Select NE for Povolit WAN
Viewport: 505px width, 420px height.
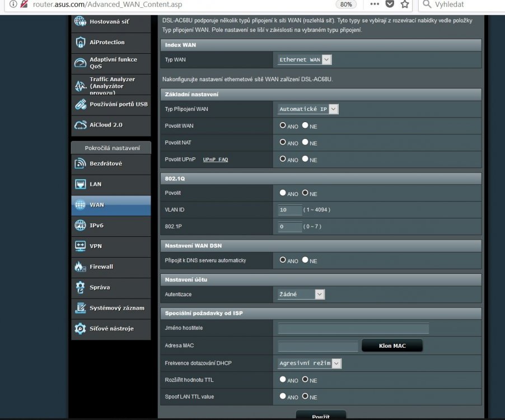305,125
